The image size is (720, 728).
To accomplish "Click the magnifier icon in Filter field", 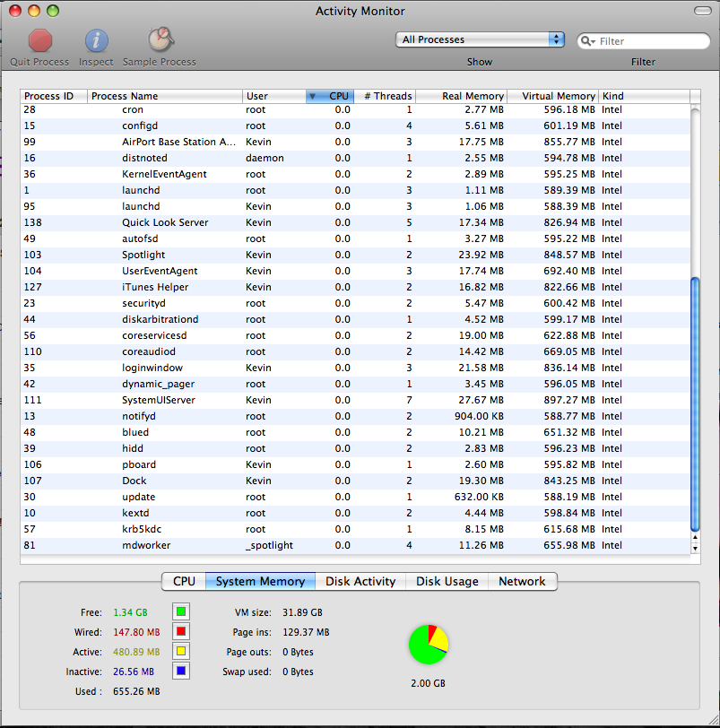I will pyautogui.click(x=587, y=41).
